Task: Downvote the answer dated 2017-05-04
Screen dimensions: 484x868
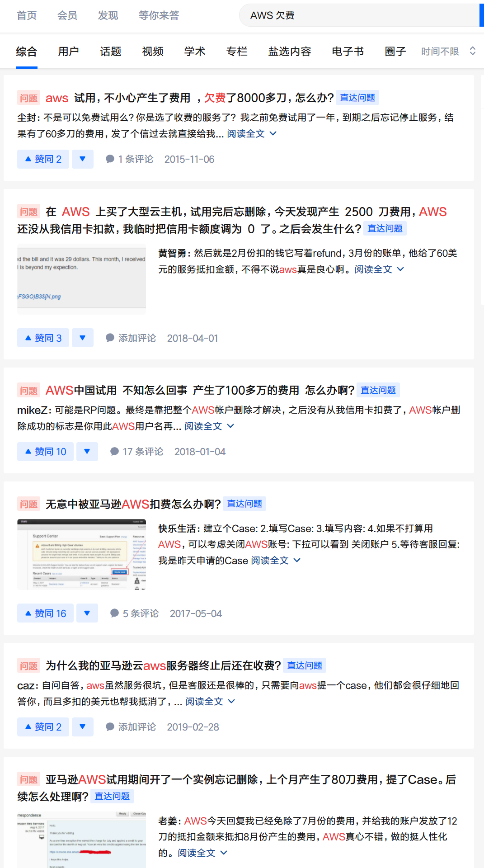Action: pos(87,613)
